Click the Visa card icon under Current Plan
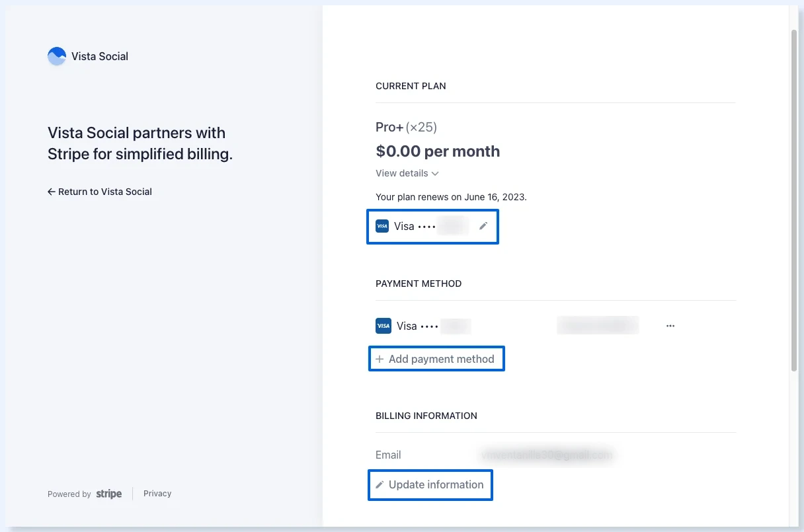The height and width of the screenshot is (532, 804). coord(382,226)
